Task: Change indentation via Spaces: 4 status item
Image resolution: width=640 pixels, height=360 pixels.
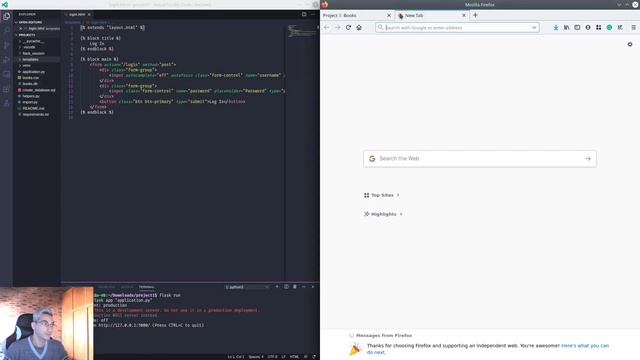Action: [256, 357]
